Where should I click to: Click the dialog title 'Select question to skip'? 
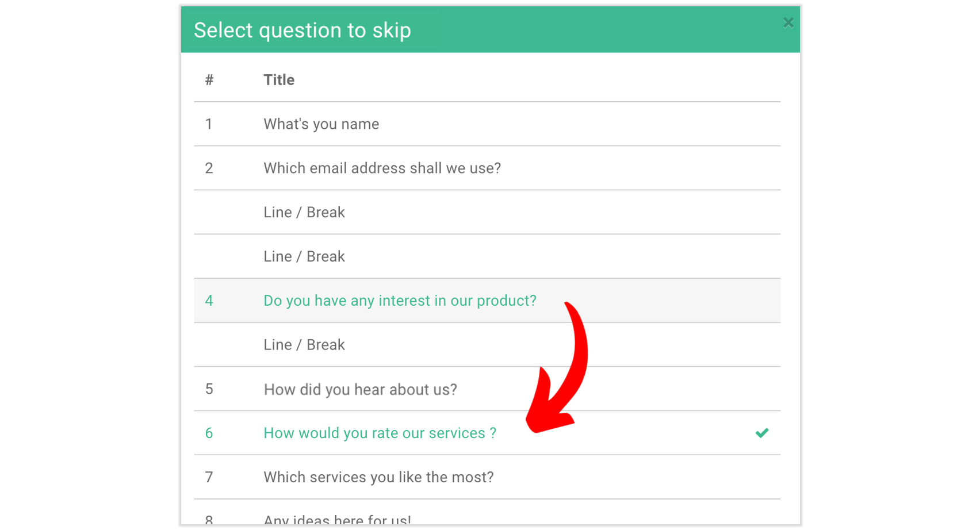pyautogui.click(x=303, y=30)
